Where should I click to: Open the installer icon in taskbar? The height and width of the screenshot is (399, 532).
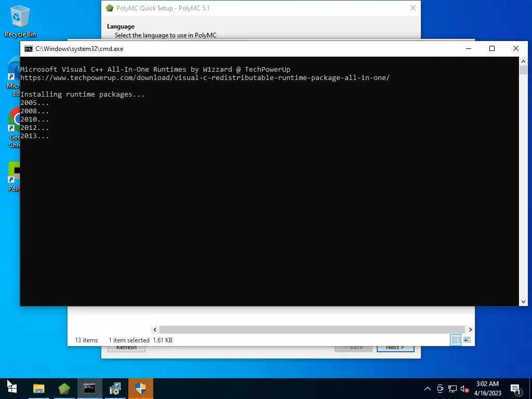(x=115, y=389)
